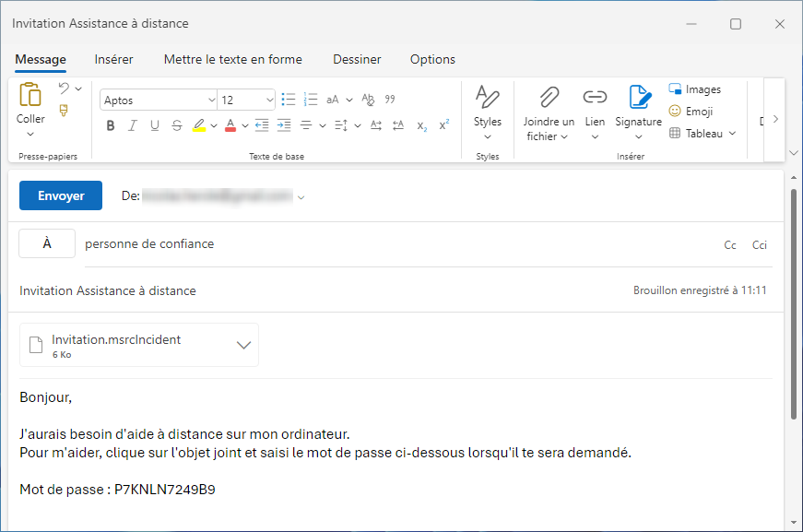Click the text alignment icon
The height and width of the screenshot is (532, 803).
[x=306, y=125]
